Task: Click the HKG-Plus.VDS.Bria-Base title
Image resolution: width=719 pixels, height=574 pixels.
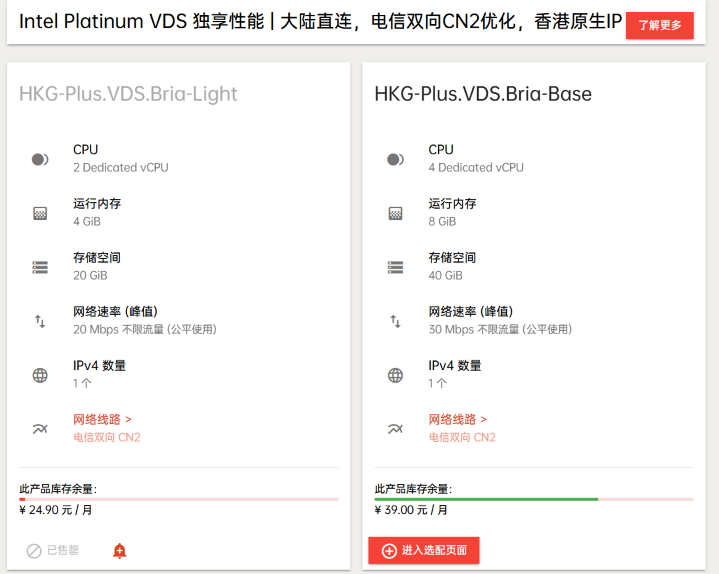Action: (483, 94)
